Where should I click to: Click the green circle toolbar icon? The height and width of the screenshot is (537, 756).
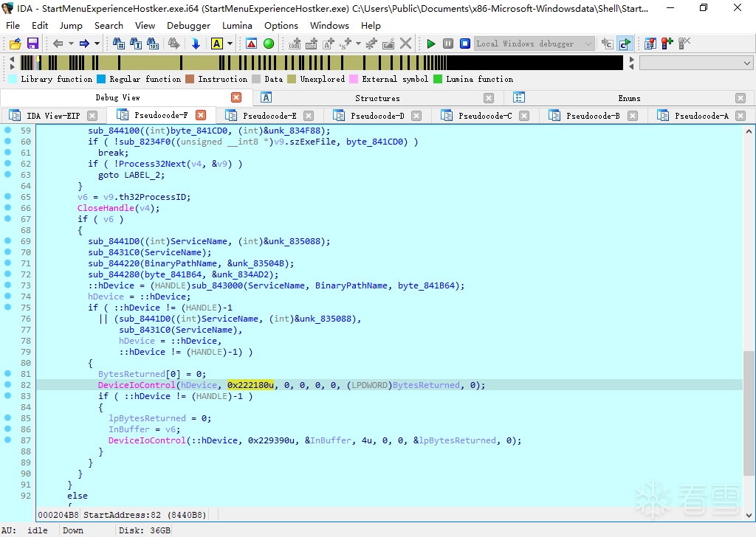point(269,44)
